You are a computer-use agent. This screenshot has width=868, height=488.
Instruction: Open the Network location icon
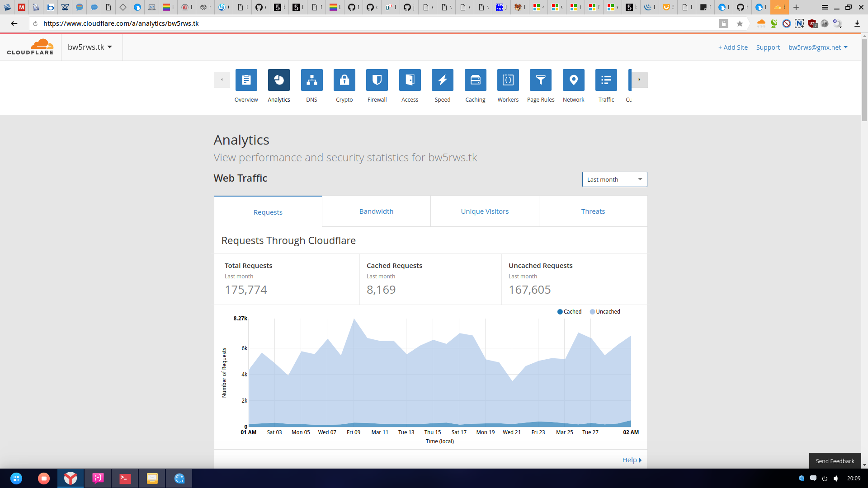(x=573, y=80)
